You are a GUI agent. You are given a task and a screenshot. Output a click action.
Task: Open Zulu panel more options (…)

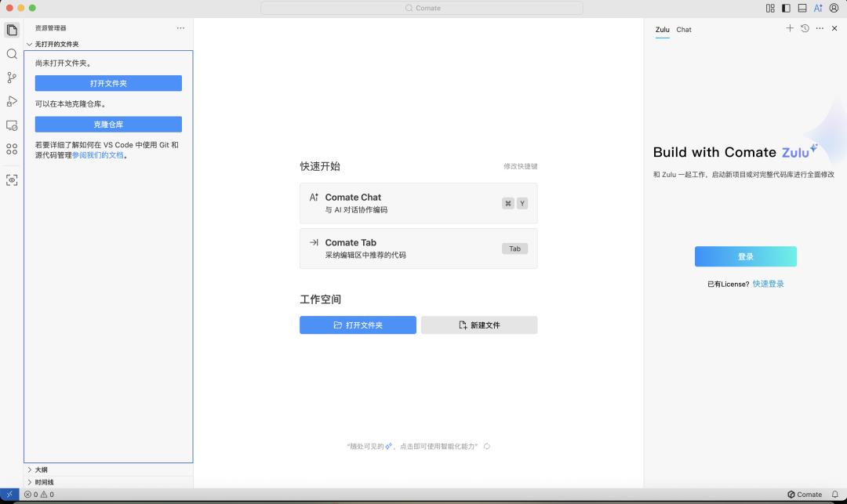click(x=820, y=28)
